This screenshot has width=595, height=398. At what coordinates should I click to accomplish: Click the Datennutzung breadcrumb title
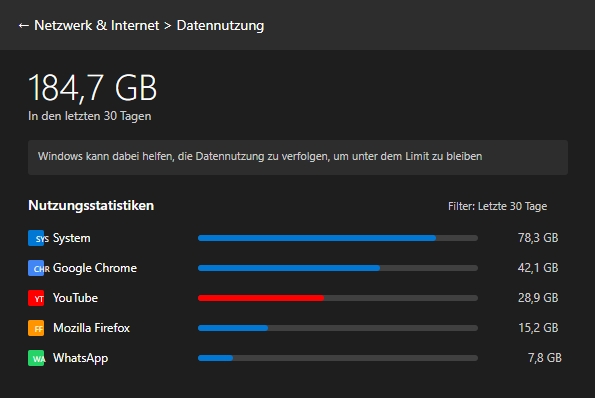(220, 25)
